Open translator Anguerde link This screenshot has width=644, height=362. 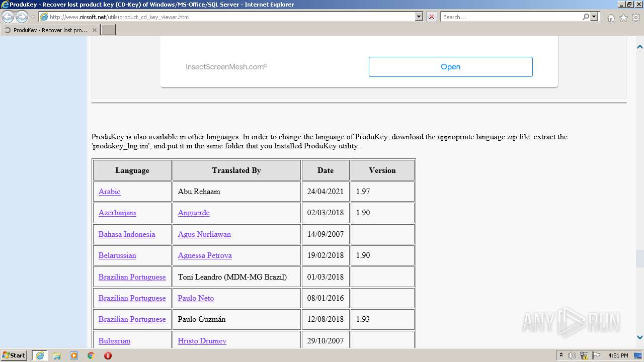(194, 213)
